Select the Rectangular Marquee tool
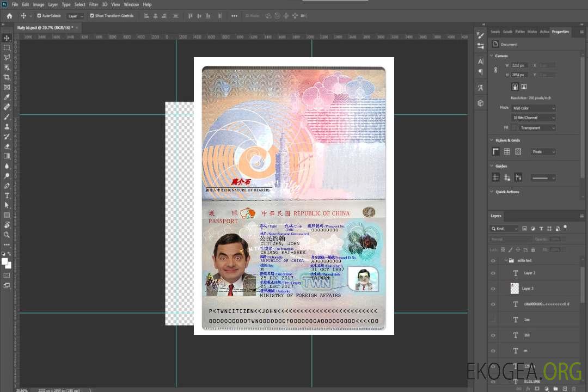Image resolution: width=588 pixels, height=392 pixels. tap(7, 48)
